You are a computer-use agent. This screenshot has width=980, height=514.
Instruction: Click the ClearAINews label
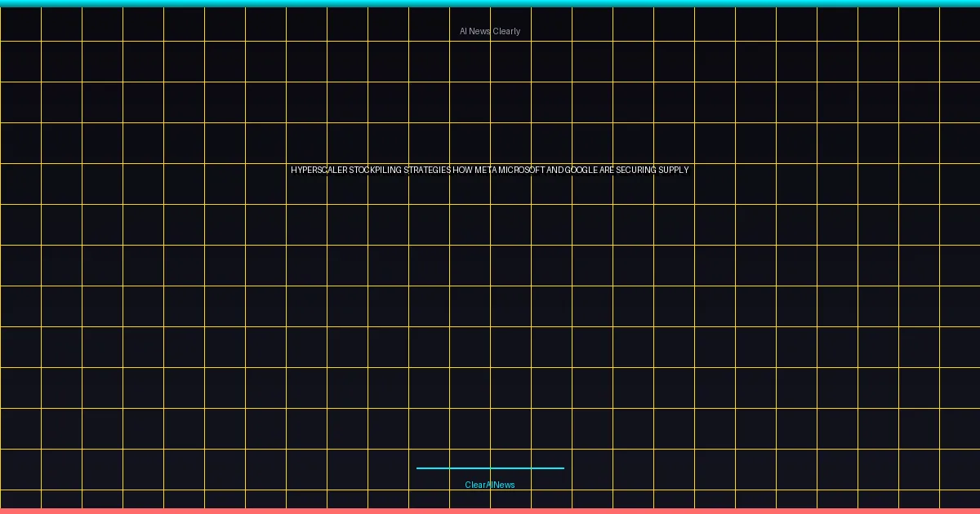[x=490, y=485]
